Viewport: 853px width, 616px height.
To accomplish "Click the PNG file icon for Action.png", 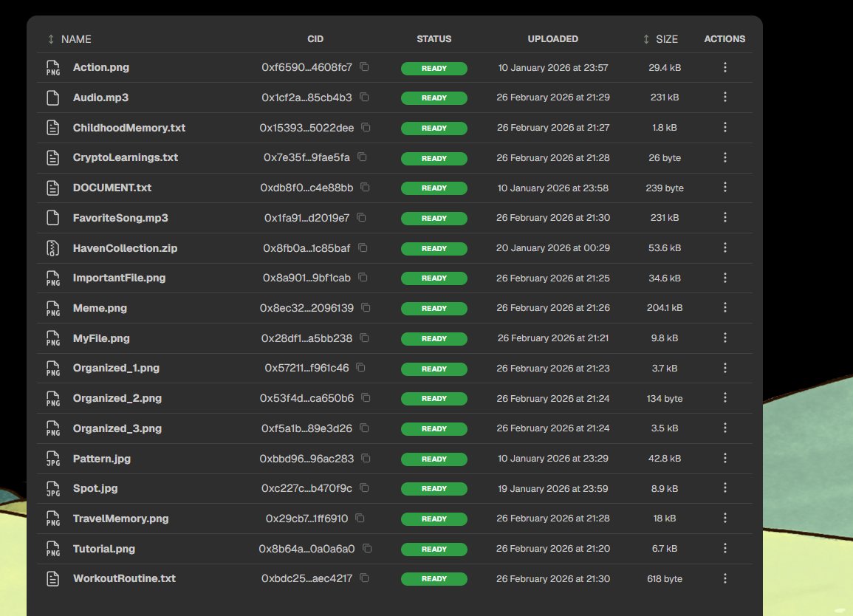I will tap(52, 67).
